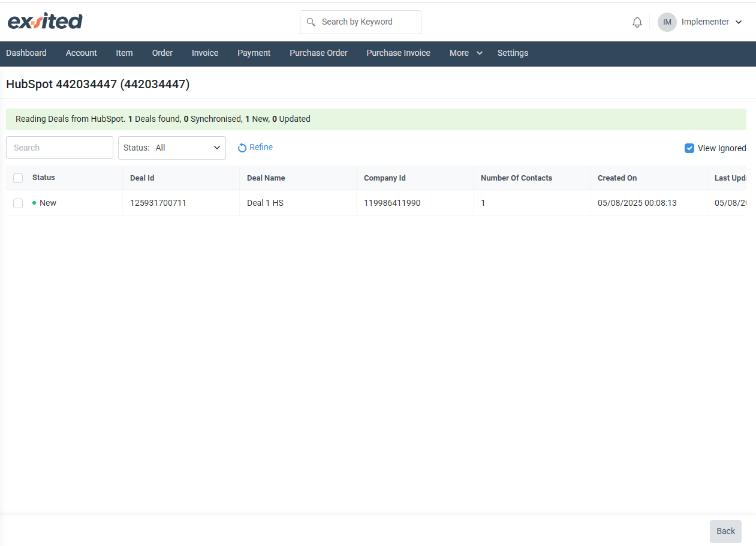Open the Item menu

(124, 53)
